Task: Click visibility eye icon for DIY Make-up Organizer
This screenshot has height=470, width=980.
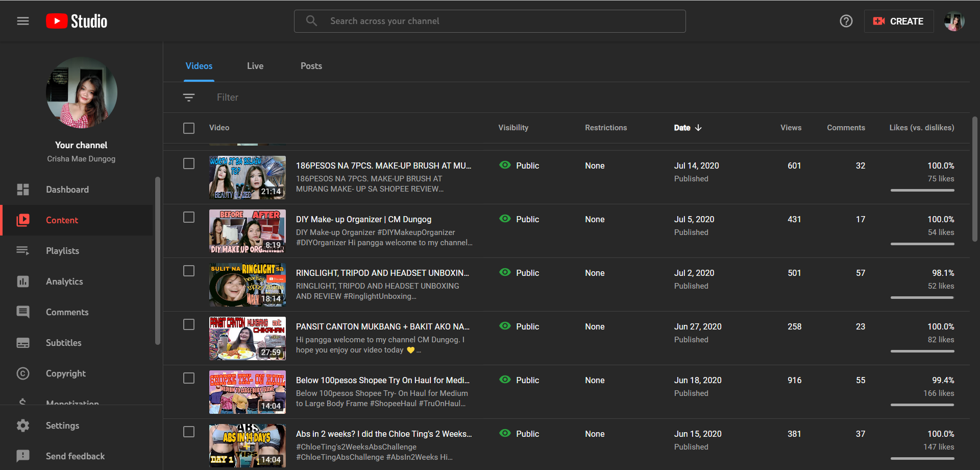Action: pos(505,219)
